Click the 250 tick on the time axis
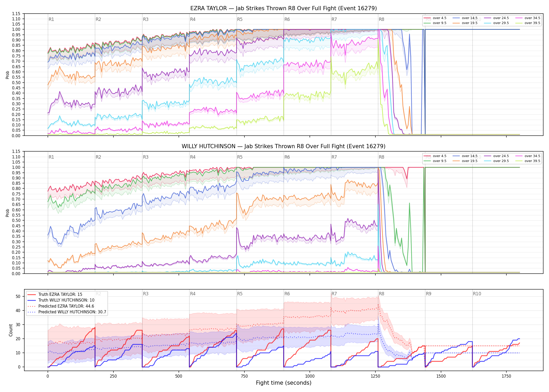The image size is (549, 392). pos(113,376)
